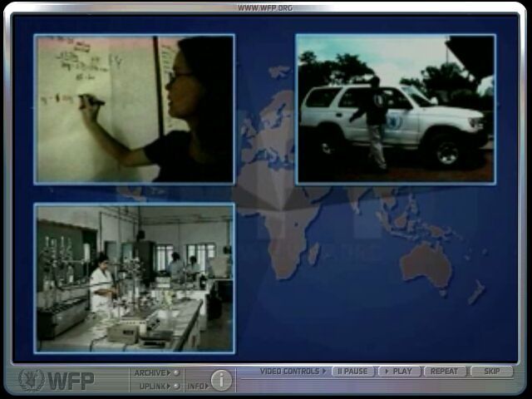Click the WFP text logo
The height and width of the screenshot is (399, 532).
pyautogui.click(x=71, y=382)
